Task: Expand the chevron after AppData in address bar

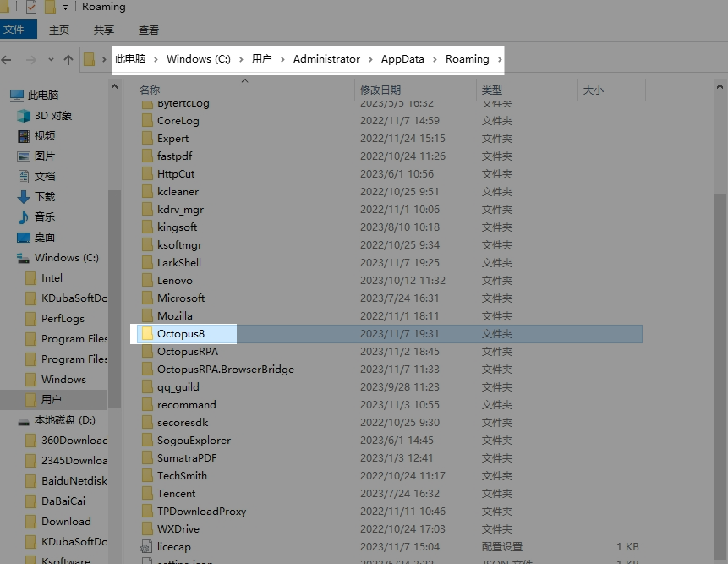Action: pos(435,59)
